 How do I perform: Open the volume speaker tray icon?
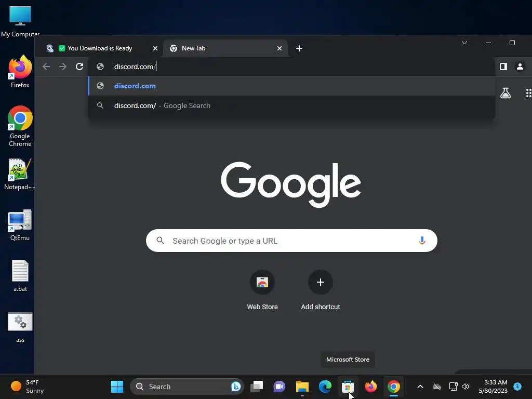click(465, 387)
